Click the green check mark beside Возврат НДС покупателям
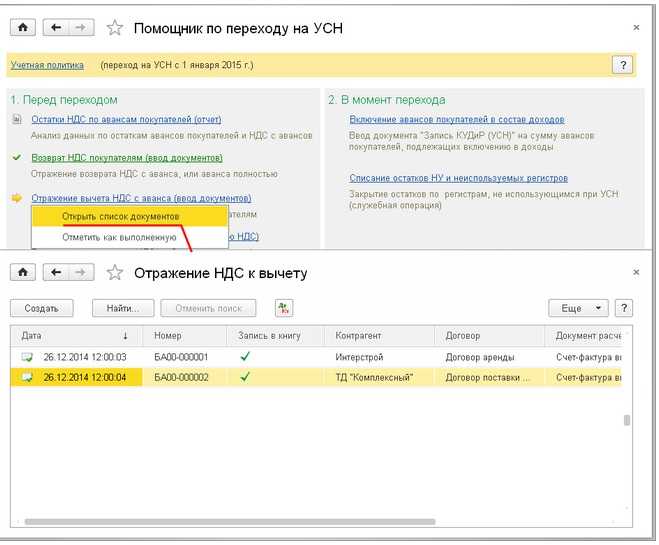The image size is (659, 545). point(17,158)
